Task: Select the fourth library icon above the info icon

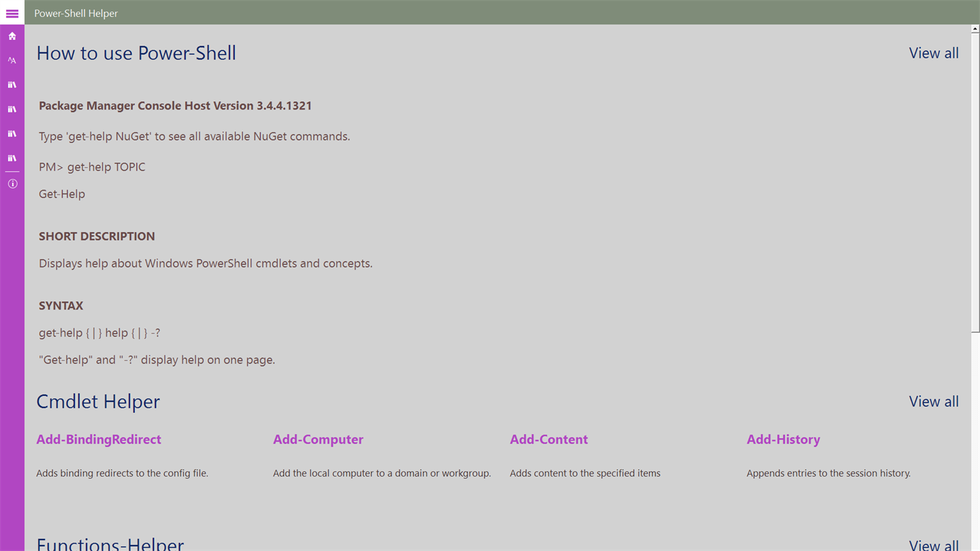Action: click(12, 158)
